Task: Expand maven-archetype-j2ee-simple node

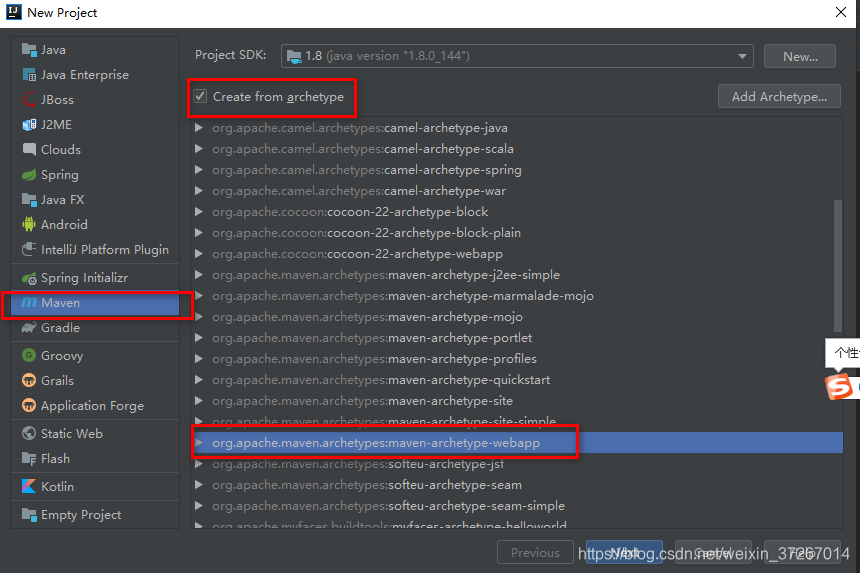Action: (199, 275)
